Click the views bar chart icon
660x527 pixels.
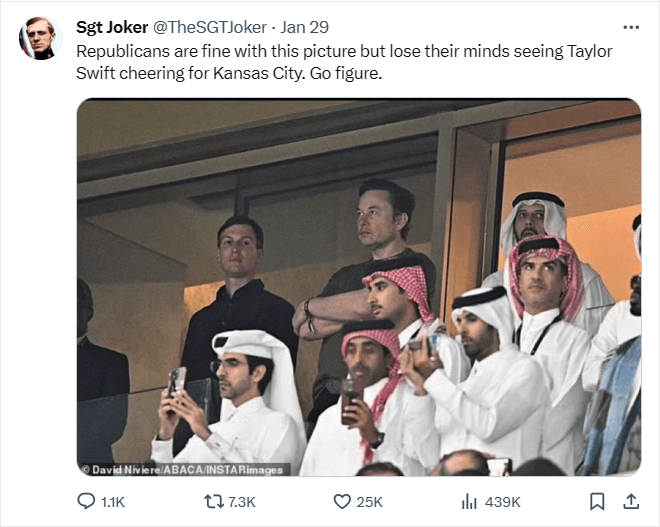coord(468,501)
